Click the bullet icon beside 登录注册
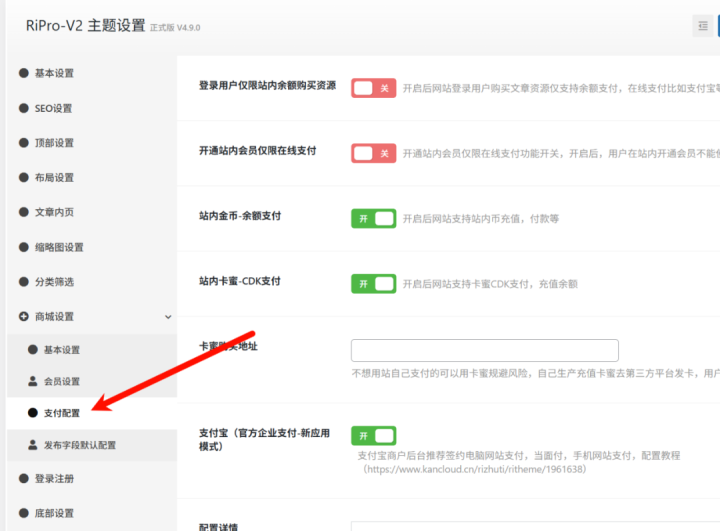This screenshot has width=720, height=531. 24,479
